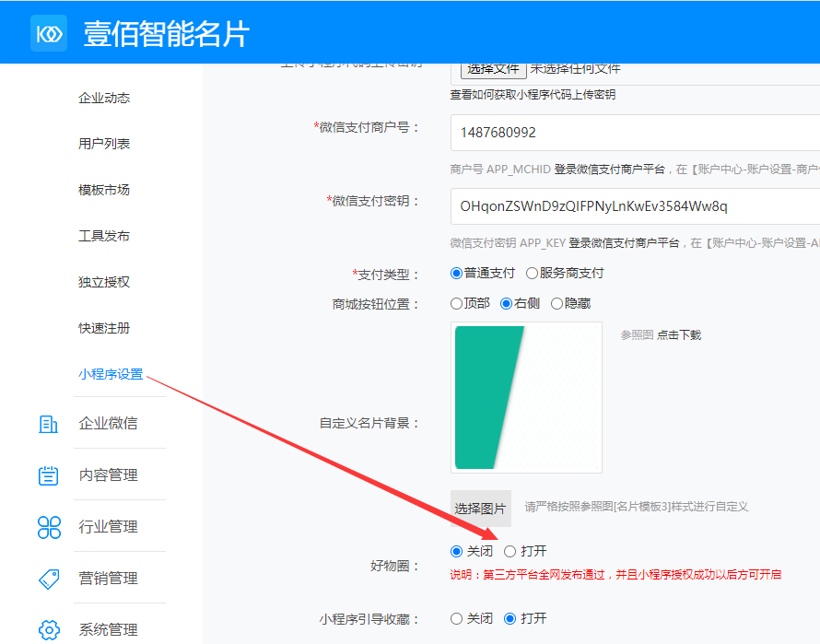Screen dimensions: 820x644
Task: Click the 自定义名片背景 preview thumbnail
Action: pos(527,398)
